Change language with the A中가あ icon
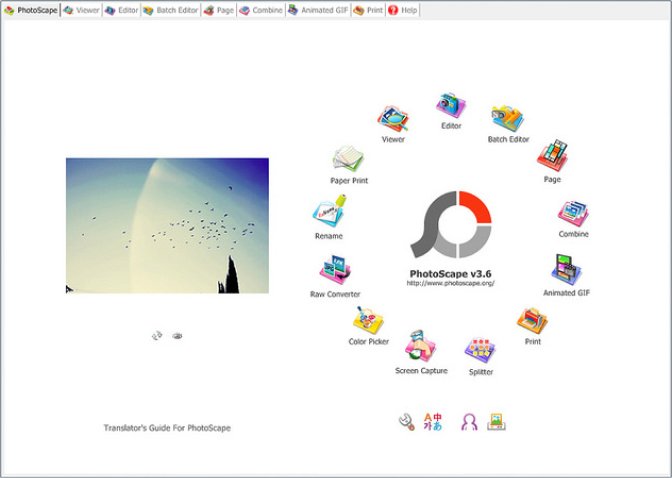Screen dimensions: 672x478 [432, 422]
